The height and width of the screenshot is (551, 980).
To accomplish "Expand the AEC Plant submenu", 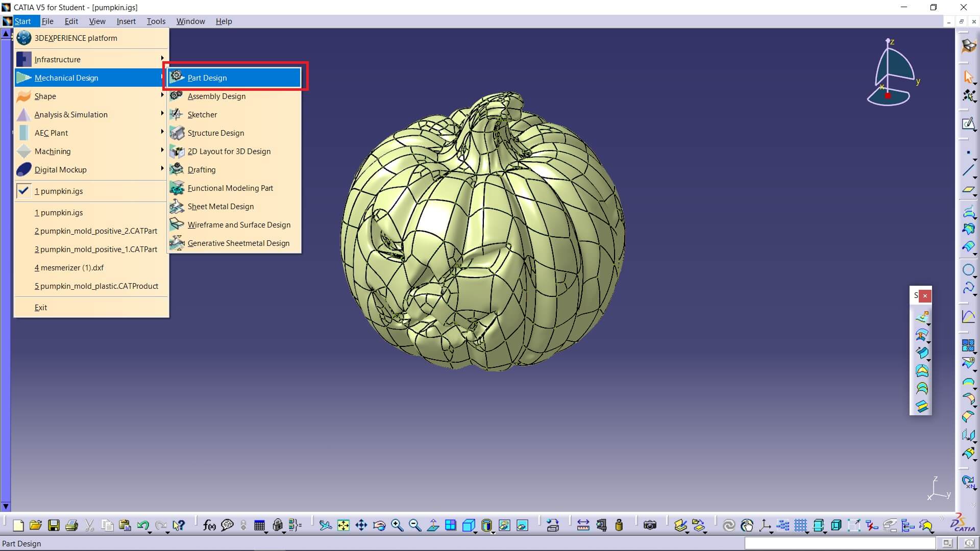I will (91, 133).
